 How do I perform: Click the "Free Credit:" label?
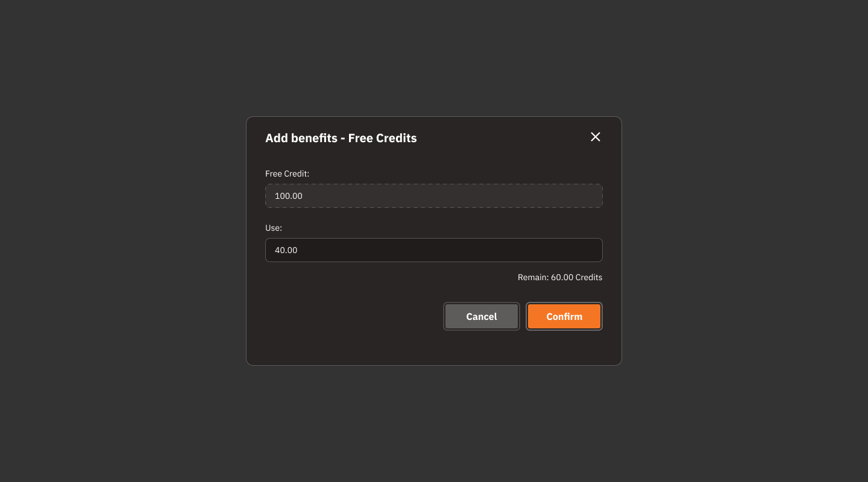click(x=288, y=174)
